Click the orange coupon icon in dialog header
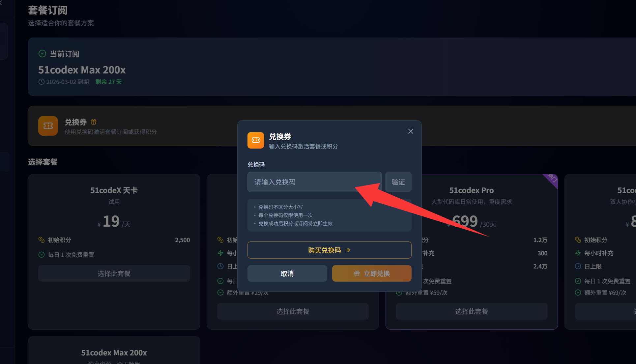Image resolution: width=636 pixels, height=364 pixels. (x=256, y=140)
